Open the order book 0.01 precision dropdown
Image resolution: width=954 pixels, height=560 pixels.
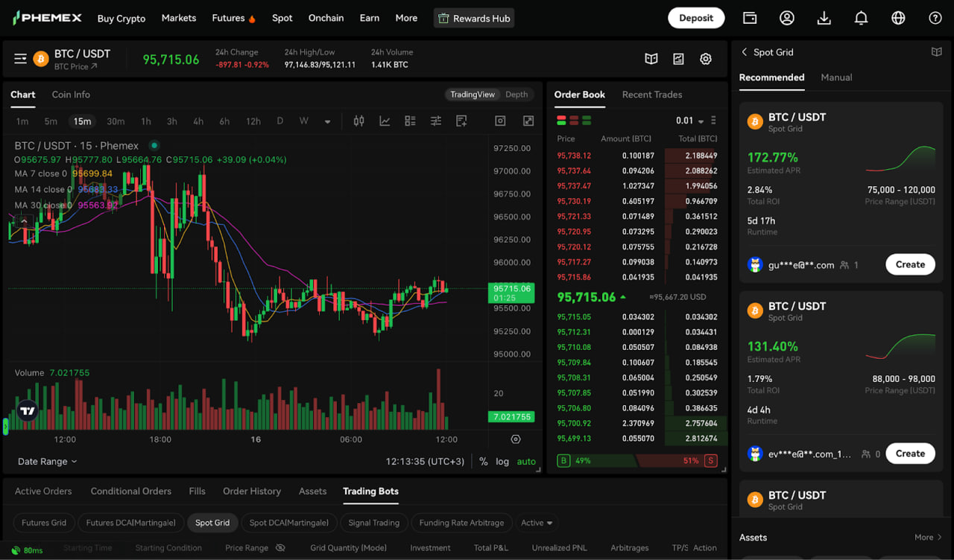pos(689,121)
